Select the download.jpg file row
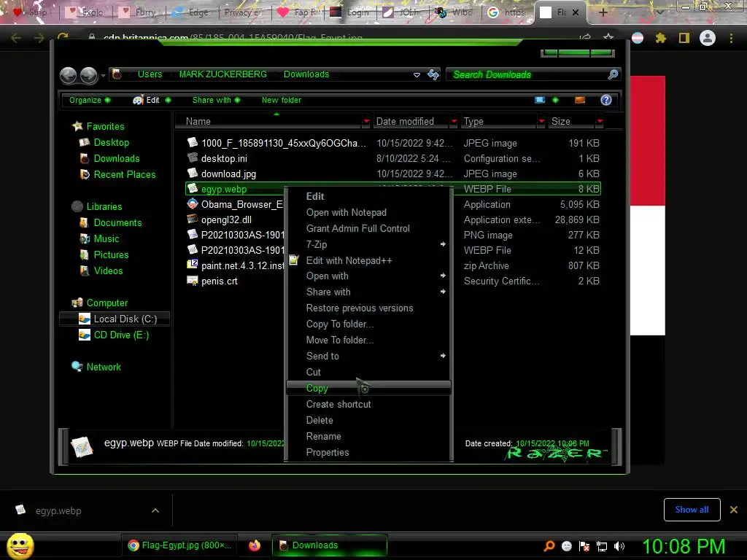Screen dimensions: 747x560 pyautogui.click(x=393, y=174)
